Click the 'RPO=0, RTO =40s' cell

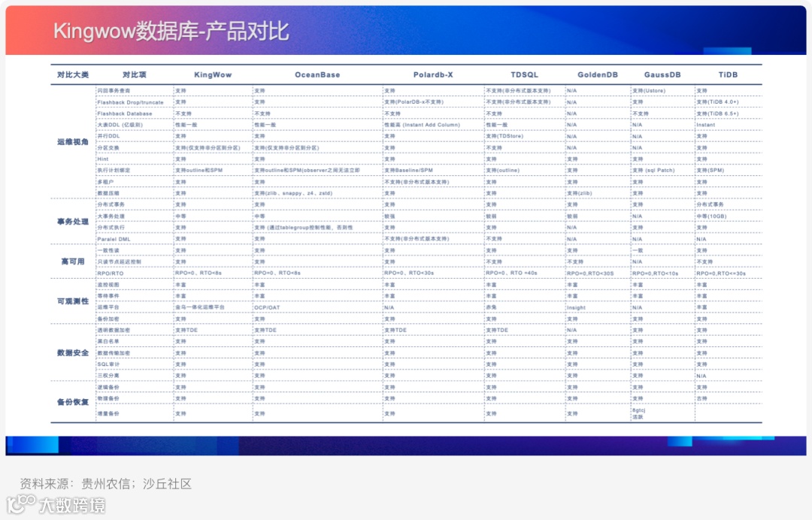tap(512, 273)
